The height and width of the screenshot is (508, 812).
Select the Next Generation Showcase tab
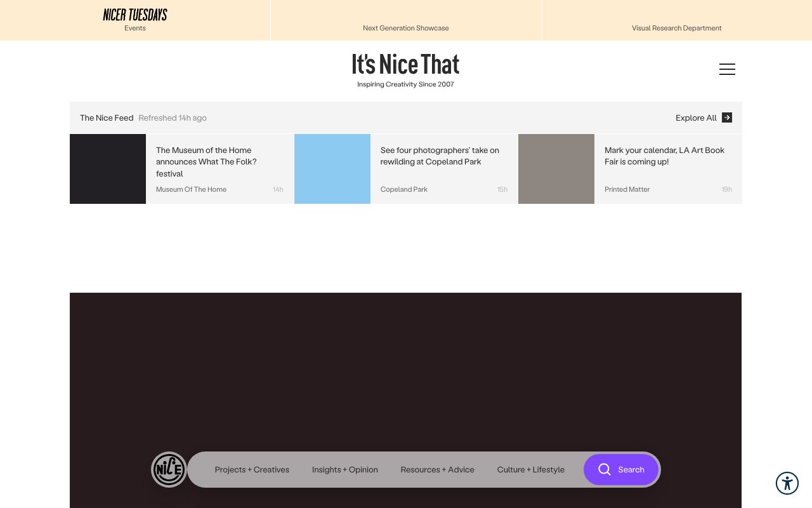tap(406, 20)
